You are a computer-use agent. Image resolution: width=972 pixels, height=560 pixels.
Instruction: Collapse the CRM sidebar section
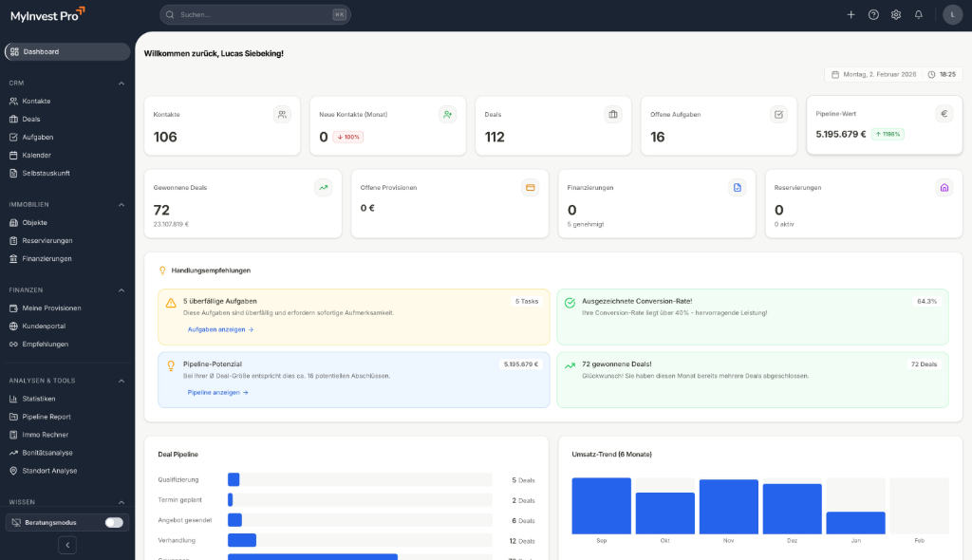click(x=121, y=84)
